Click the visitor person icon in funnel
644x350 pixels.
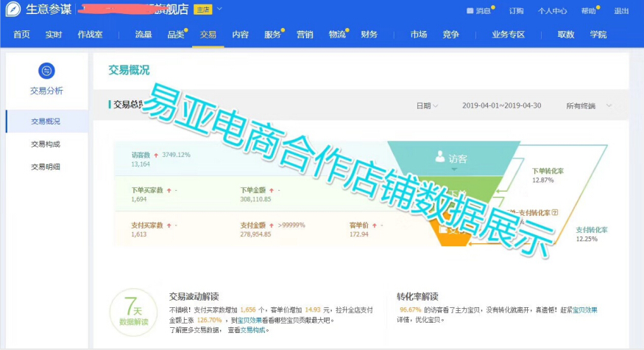pyautogui.click(x=440, y=156)
